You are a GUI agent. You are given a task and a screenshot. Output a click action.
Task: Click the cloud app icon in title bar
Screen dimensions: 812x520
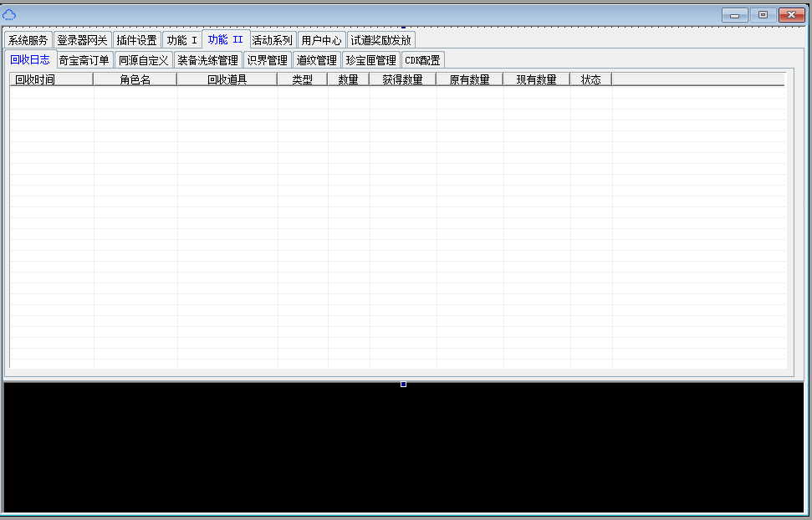pos(9,14)
